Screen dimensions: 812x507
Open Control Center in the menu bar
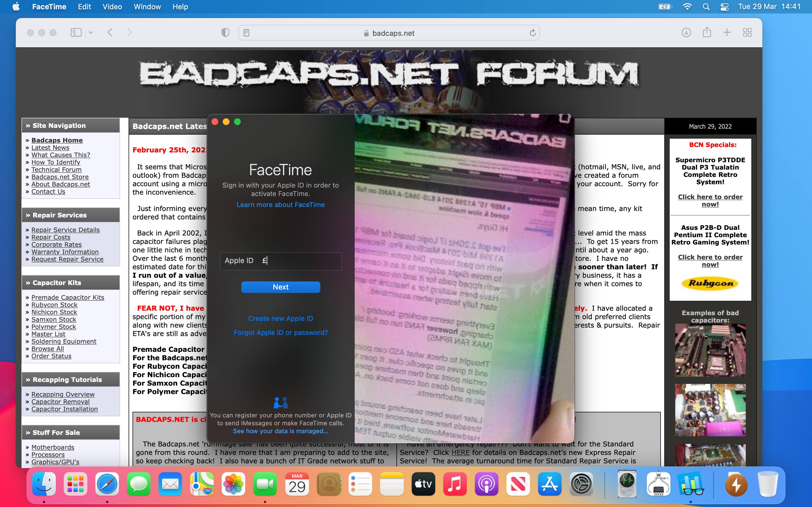(724, 7)
